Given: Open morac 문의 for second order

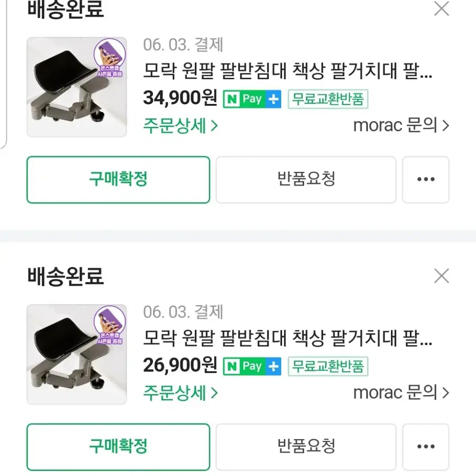Looking at the screenshot, I should tap(401, 392).
